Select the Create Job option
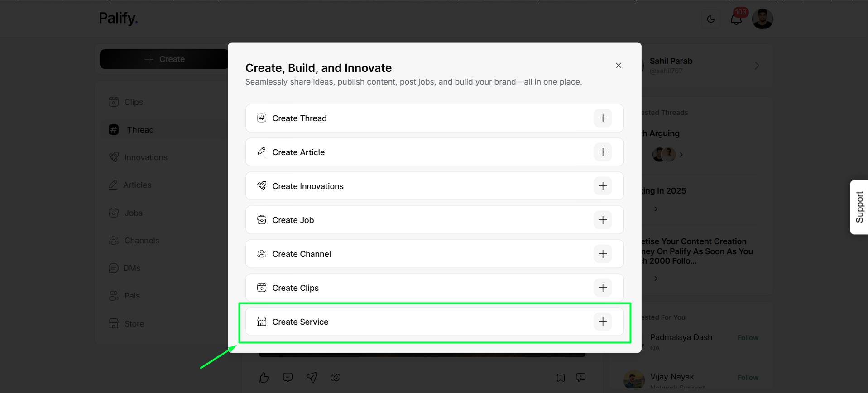 [435, 220]
